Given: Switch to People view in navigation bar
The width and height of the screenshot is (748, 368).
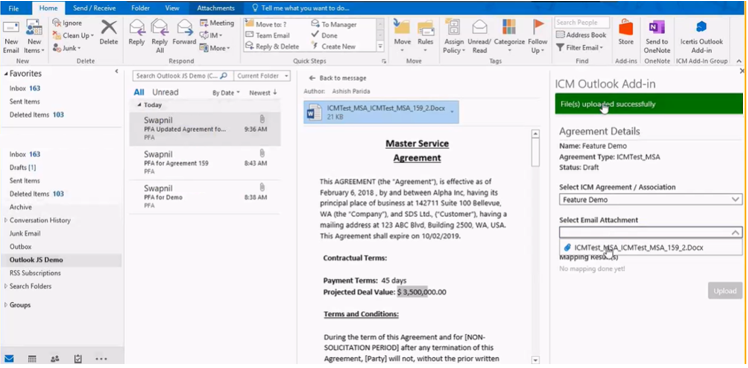Looking at the screenshot, I should click(x=55, y=358).
